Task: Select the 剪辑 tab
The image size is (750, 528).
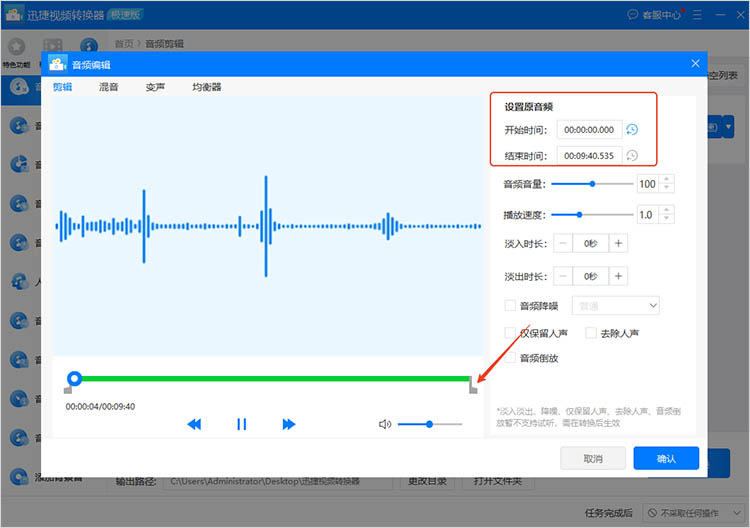Action: click(x=62, y=87)
